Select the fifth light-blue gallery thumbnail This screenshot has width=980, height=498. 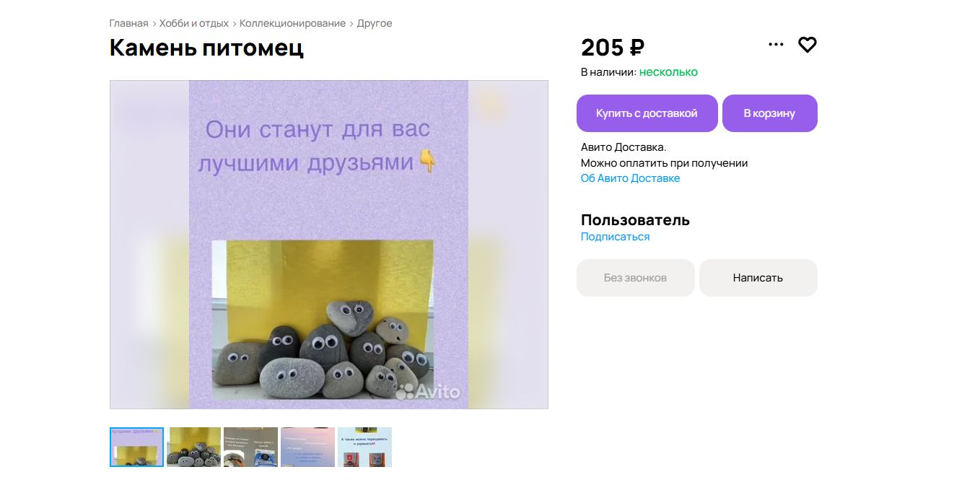tap(364, 447)
